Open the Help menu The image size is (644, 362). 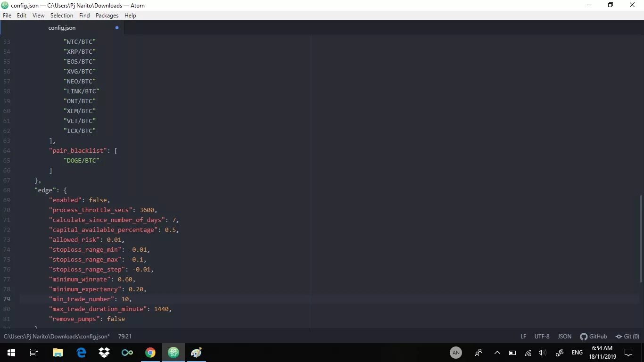pos(130,16)
